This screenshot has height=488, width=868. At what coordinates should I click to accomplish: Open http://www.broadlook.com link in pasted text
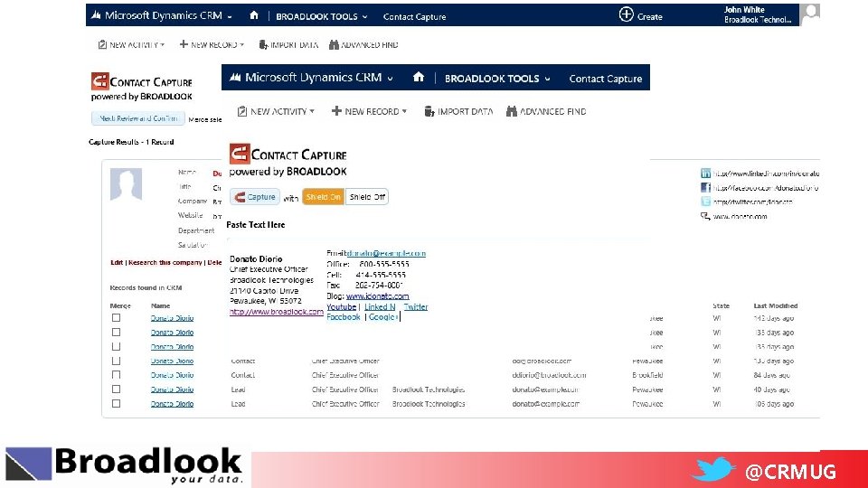(277, 312)
